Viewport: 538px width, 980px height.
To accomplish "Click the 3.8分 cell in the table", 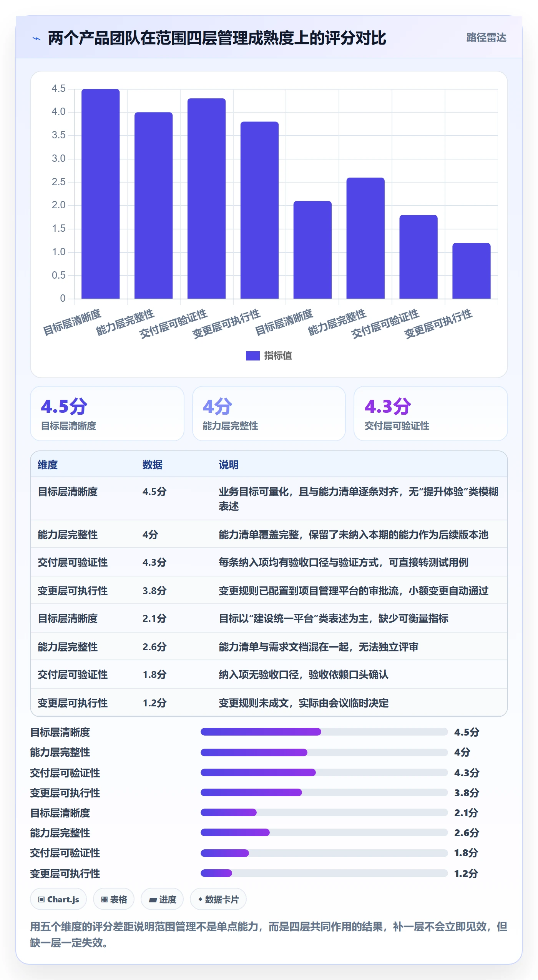I will [154, 591].
